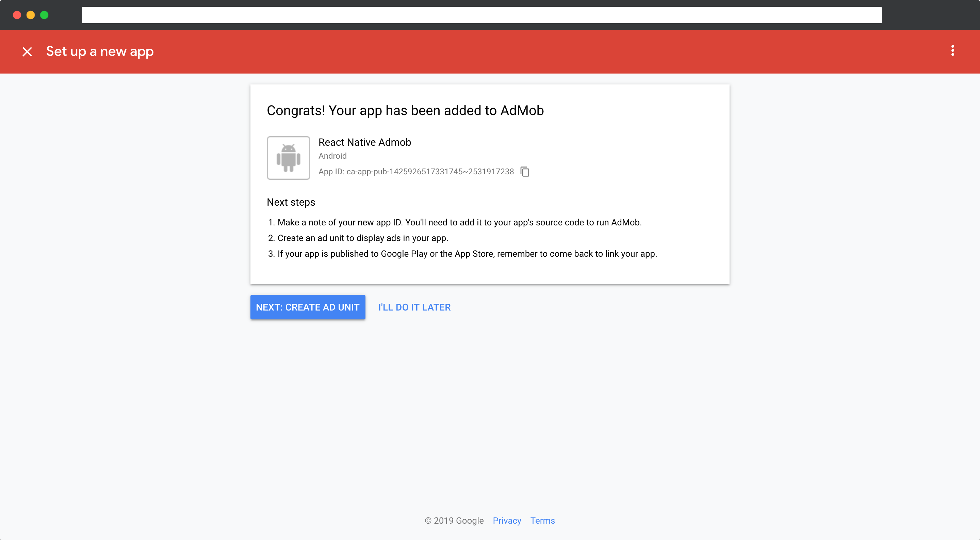Open the three-dot more options menu
980x540 pixels.
pyautogui.click(x=952, y=51)
